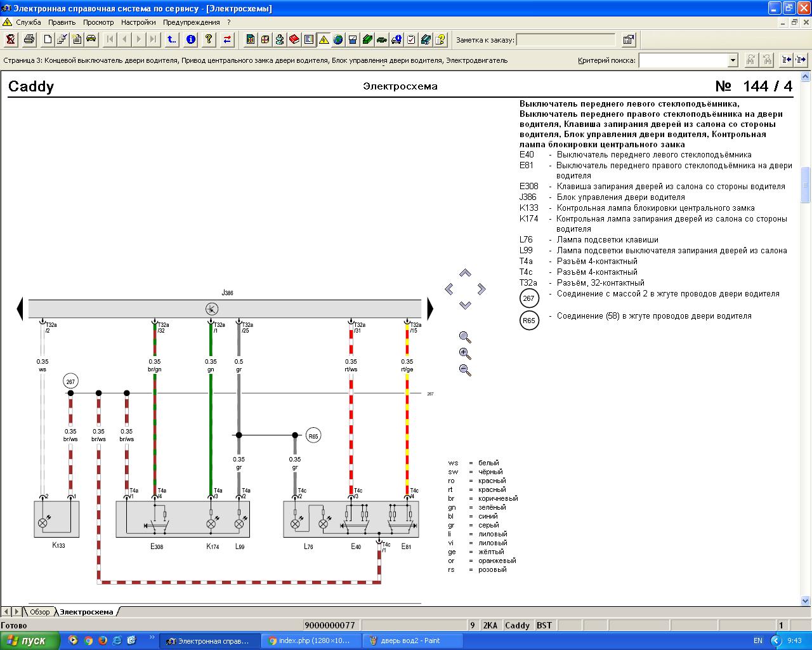
Task: Click the black arrow left of the J386 bar
Action: click(x=20, y=309)
